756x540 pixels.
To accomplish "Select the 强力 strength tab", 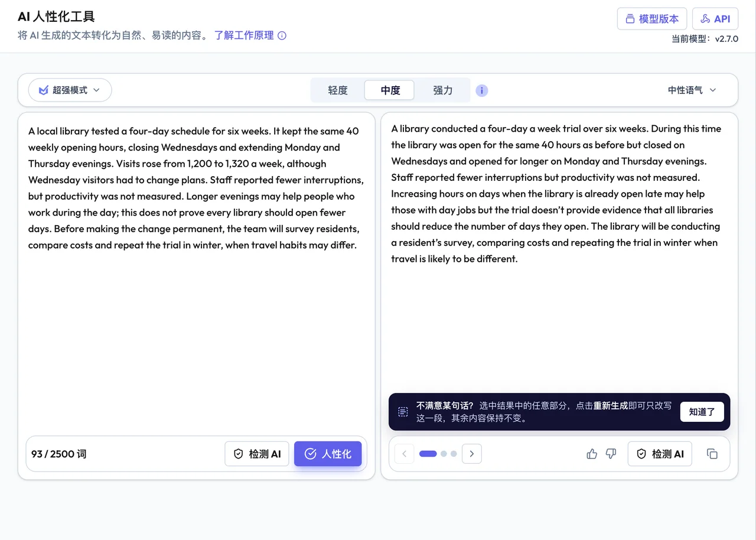I will coord(442,90).
